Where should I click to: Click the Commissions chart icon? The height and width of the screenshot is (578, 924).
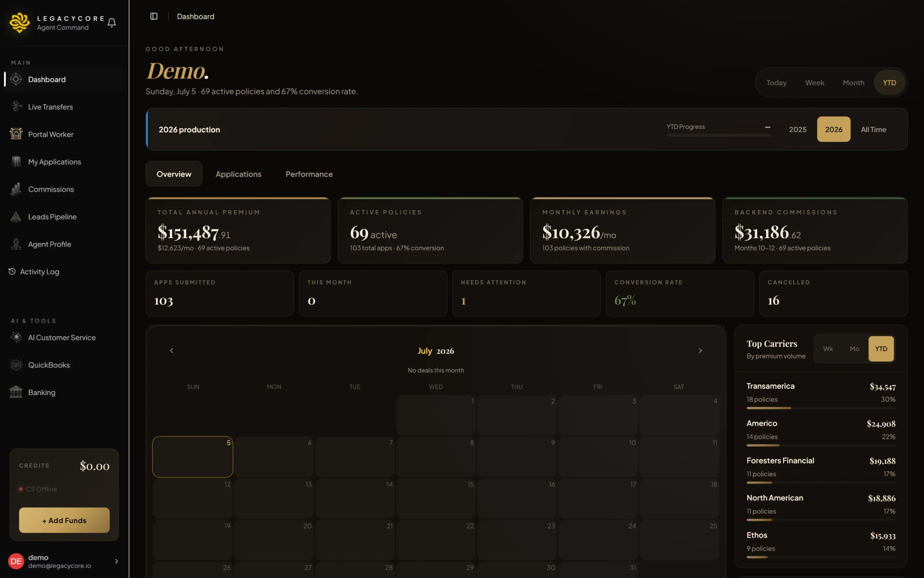tap(16, 189)
